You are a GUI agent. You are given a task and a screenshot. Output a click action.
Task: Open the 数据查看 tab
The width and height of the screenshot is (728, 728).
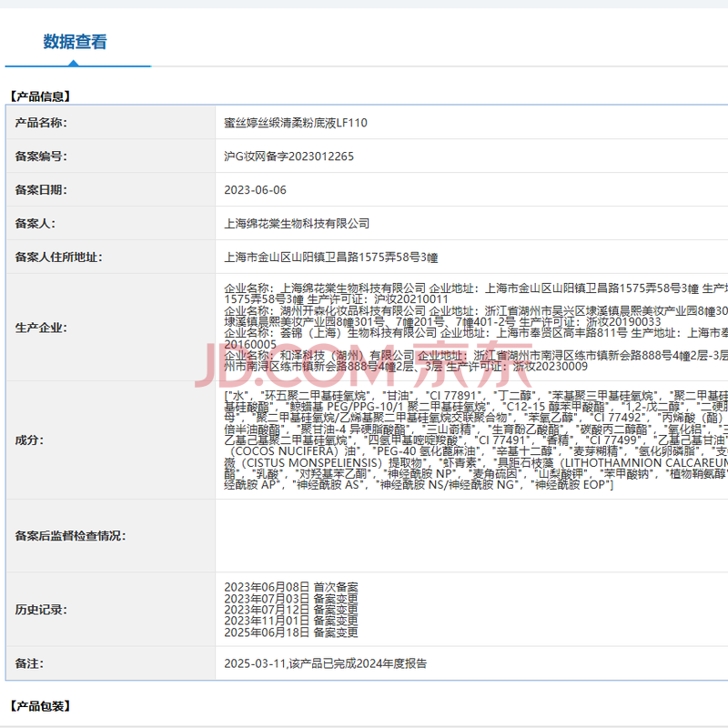76,42
